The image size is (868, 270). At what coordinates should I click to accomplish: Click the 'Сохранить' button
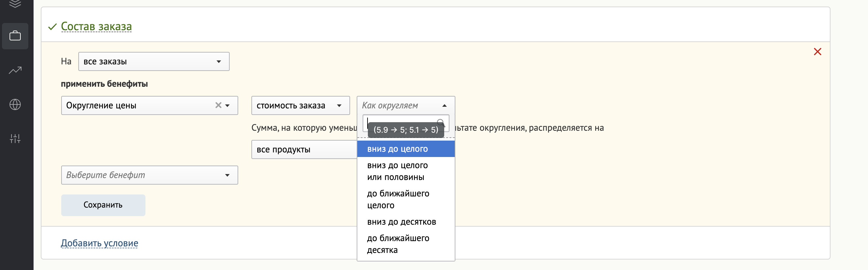pyautogui.click(x=103, y=205)
